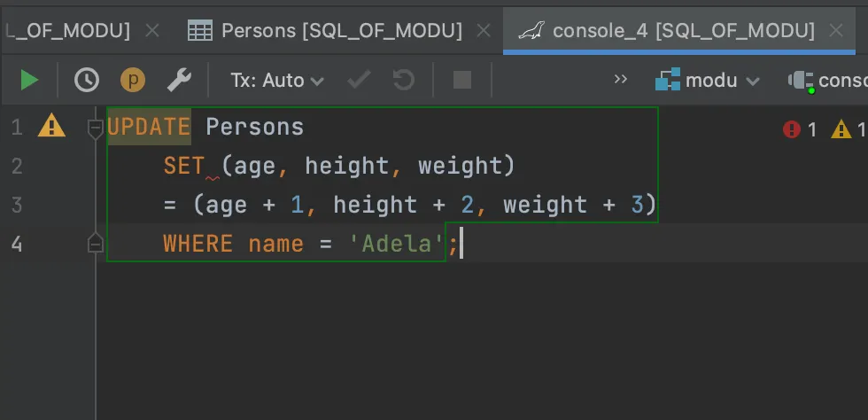Open console settings via the wrench icon
Screen dimensions: 868x420
point(179,81)
